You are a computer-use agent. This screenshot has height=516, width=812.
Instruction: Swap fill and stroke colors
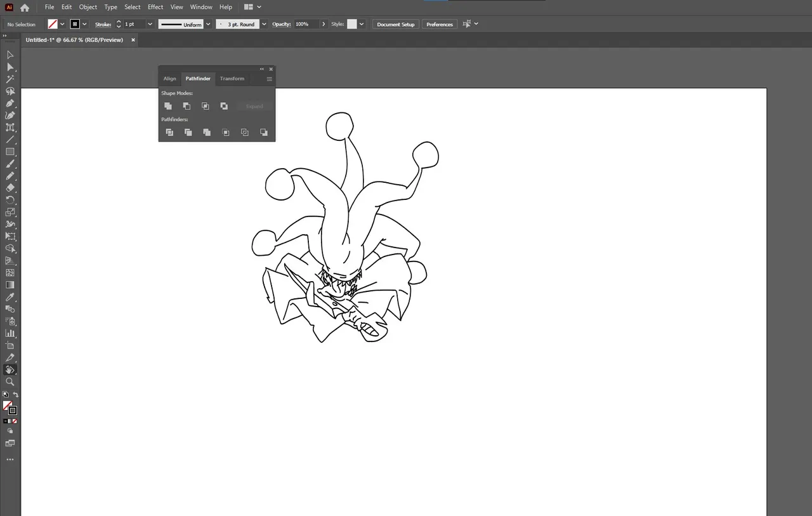[16, 395]
